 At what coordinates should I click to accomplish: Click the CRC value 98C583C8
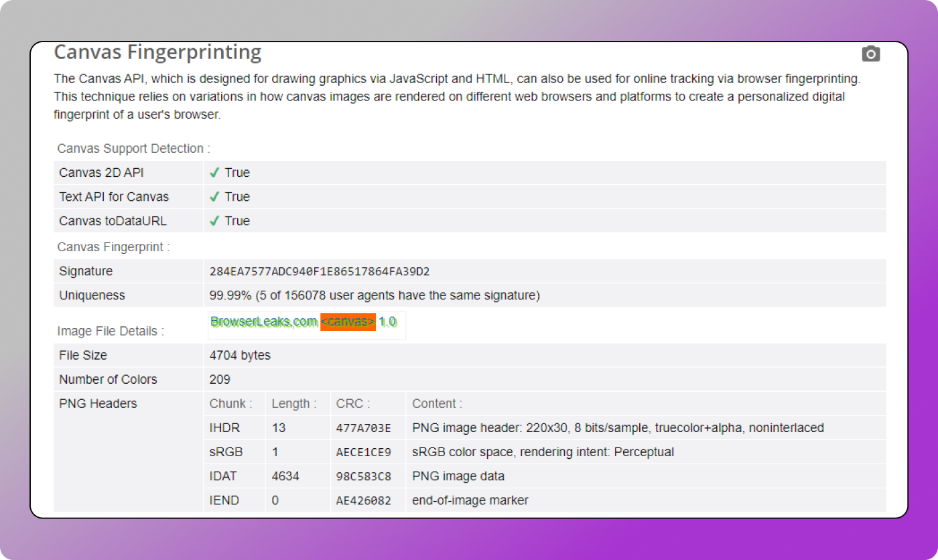click(x=363, y=476)
